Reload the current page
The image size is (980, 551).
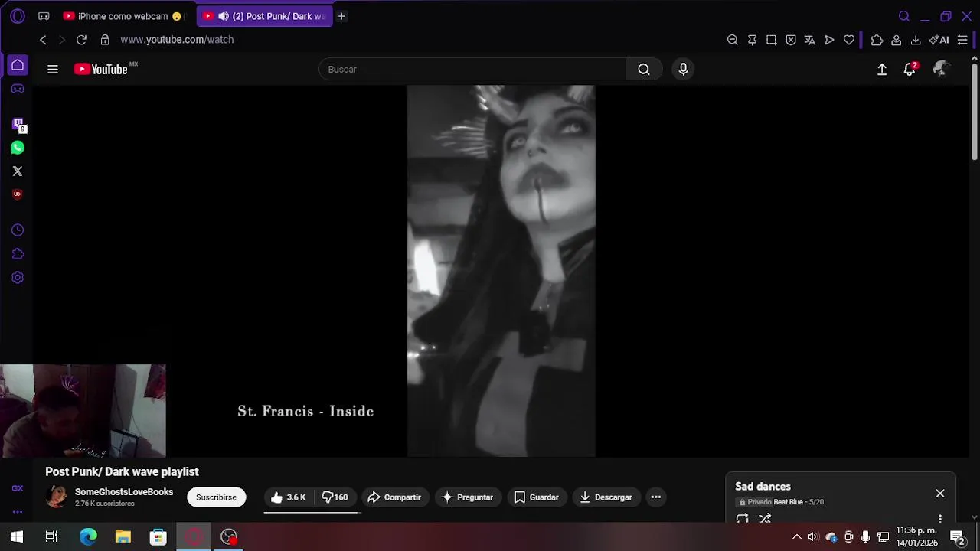point(82,40)
